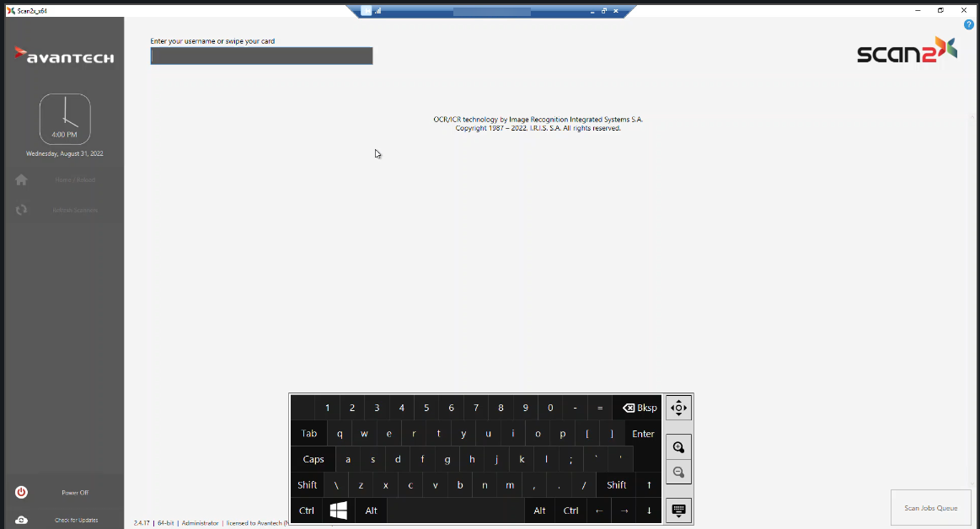Viewport: 980px width, 529px height.
Task: Click the analog clock widget
Action: 65,119
